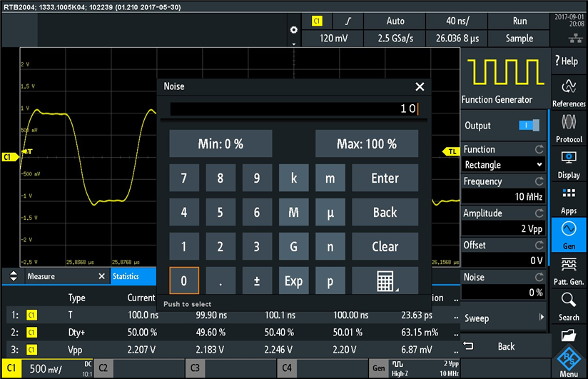Collapse the Measure panel arrows
Image resolution: width=588 pixels, height=379 pixels.
click(x=14, y=276)
